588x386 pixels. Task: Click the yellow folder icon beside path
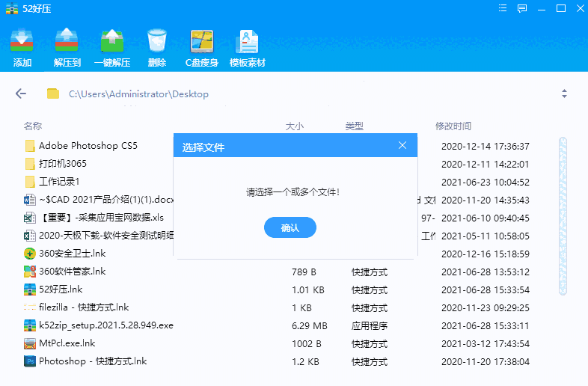tap(53, 94)
